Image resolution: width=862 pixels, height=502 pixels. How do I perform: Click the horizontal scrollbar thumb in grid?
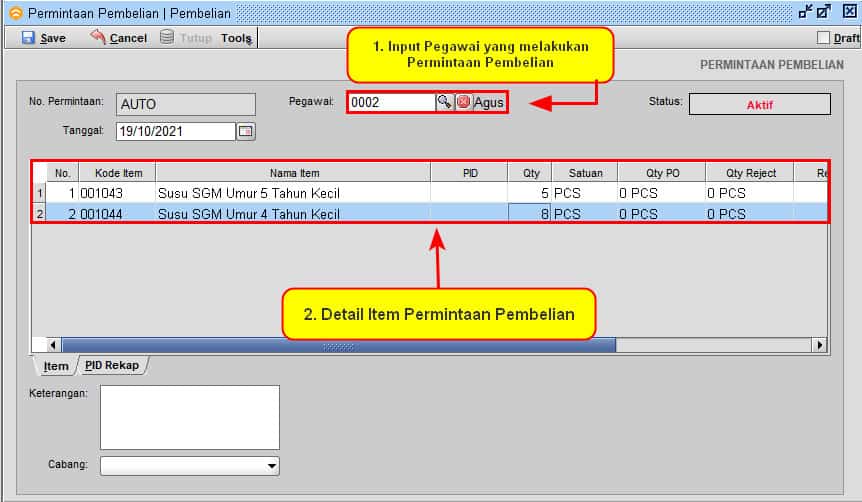[338, 345]
